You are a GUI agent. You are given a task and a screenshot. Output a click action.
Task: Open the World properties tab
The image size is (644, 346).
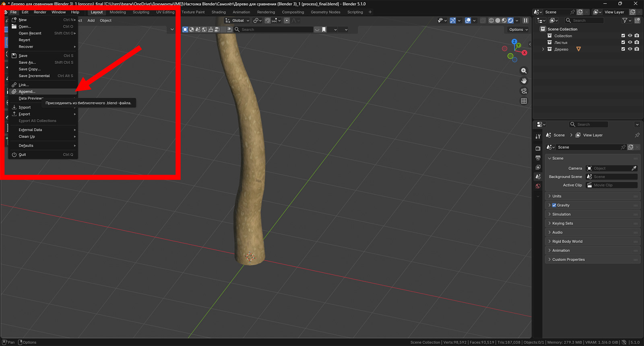click(538, 186)
